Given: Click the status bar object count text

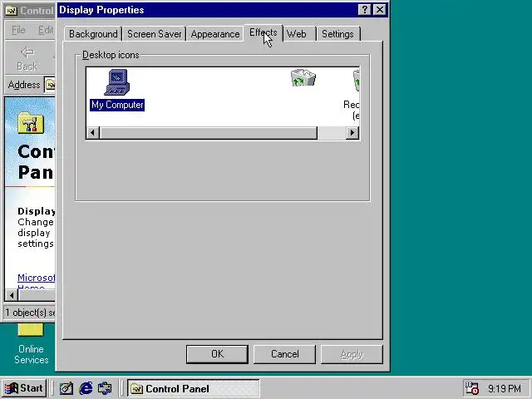Looking at the screenshot, I should point(30,313).
